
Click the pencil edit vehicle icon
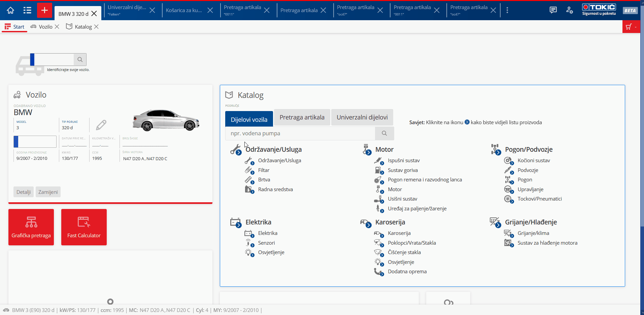coord(101,125)
